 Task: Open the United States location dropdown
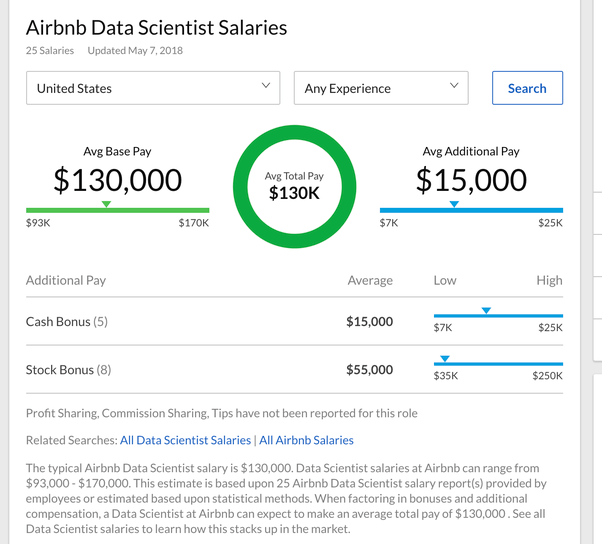[x=153, y=88]
